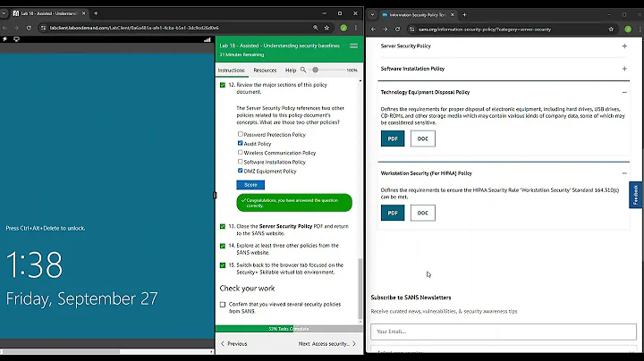Toggle step 12 completion checkbox
This screenshot has width=644, height=361.
coord(223,85)
